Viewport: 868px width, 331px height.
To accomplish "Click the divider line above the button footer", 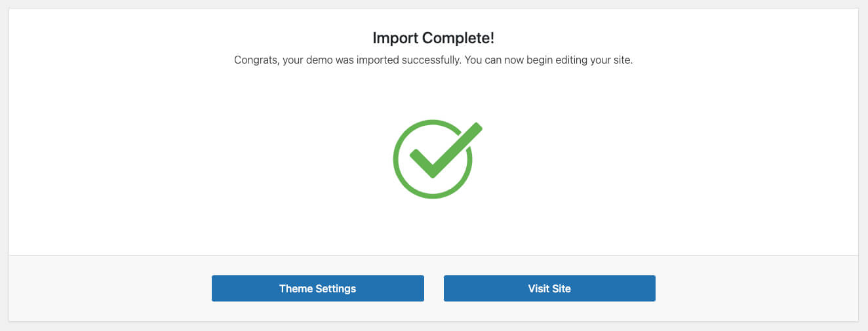I will click(433, 255).
